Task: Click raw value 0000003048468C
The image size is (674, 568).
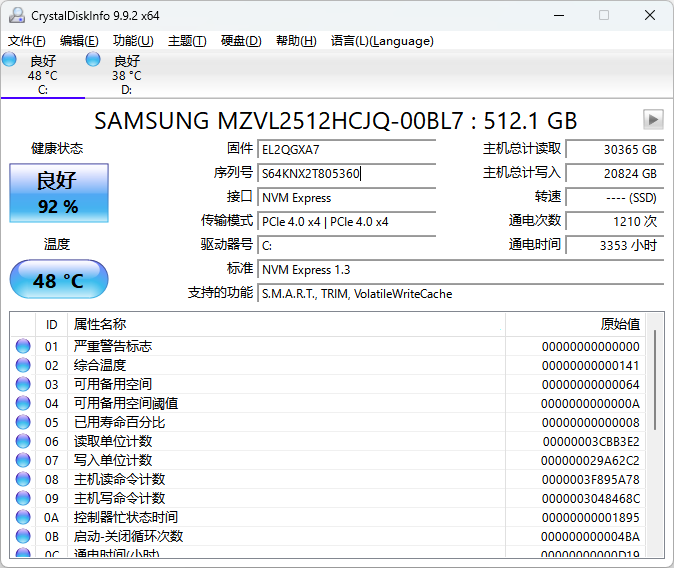Action: point(591,499)
